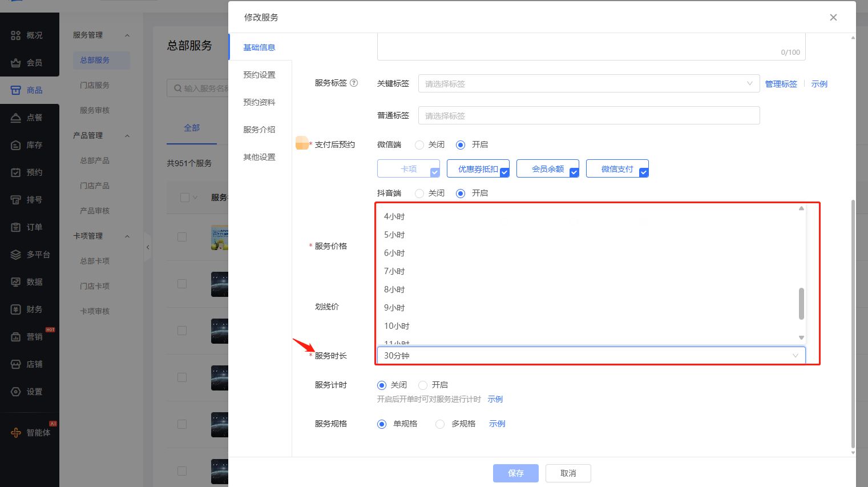Screen dimensions: 868x487
Task: Open the 关键标签 dropdown selector
Action: [x=588, y=84]
